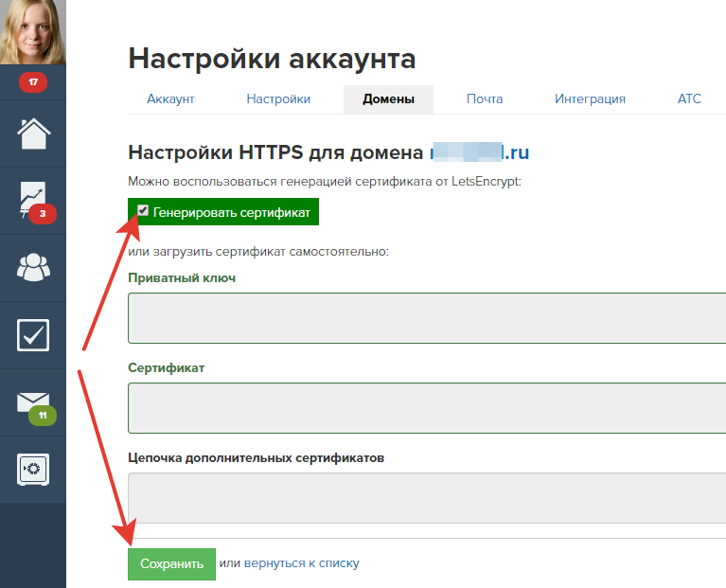Click the red 17 notifications badge
The image size is (726, 588).
tap(33, 82)
